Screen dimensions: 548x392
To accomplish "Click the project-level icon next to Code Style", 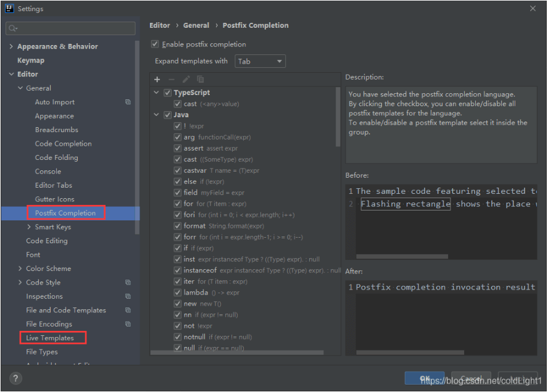I will pos(128,282).
